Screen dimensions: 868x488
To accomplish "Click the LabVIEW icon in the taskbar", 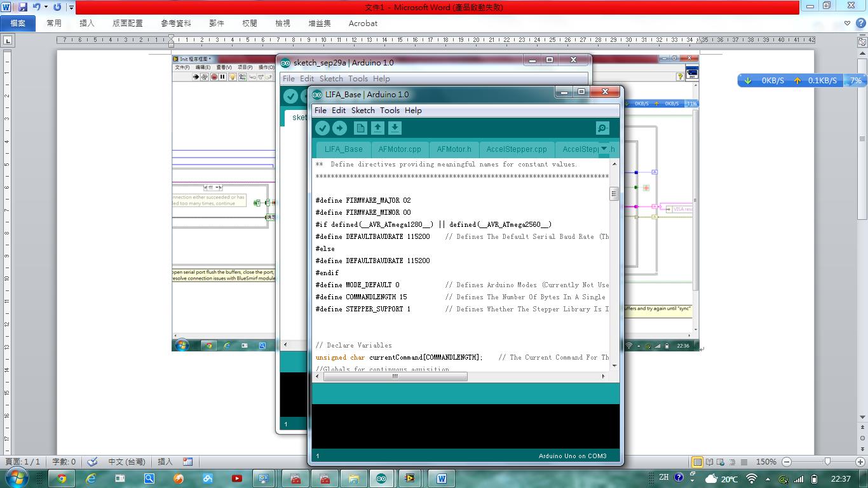I will [x=410, y=478].
